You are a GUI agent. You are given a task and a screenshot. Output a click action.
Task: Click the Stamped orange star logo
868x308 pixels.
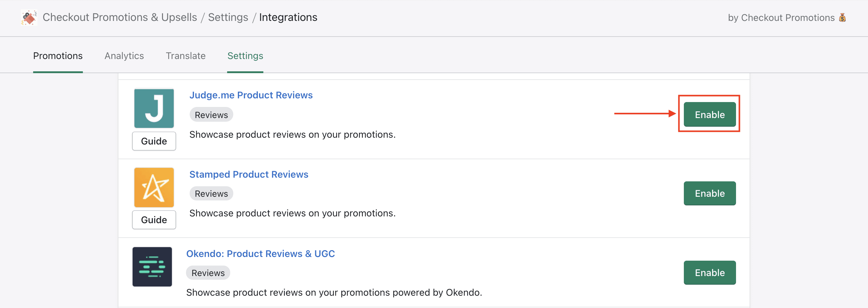coord(154,187)
